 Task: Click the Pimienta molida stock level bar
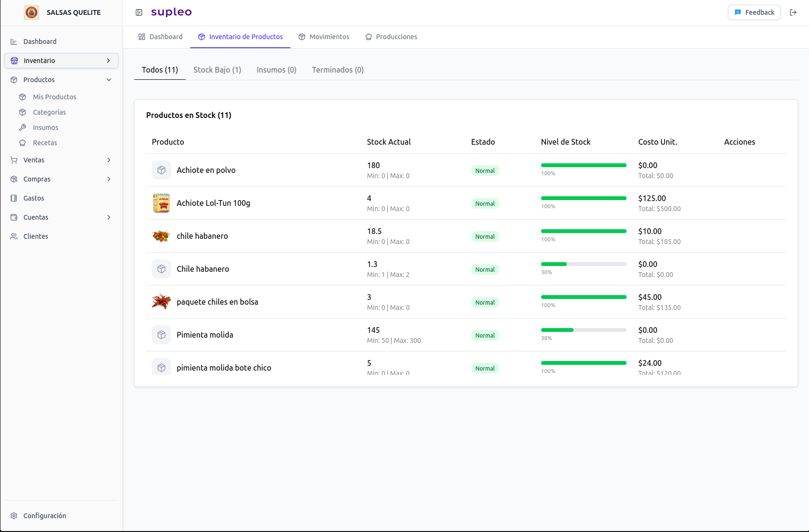(x=583, y=330)
